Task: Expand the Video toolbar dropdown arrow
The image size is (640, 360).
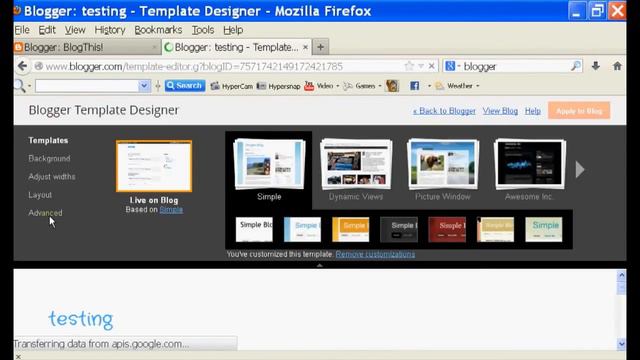Action: pyautogui.click(x=338, y=86)
